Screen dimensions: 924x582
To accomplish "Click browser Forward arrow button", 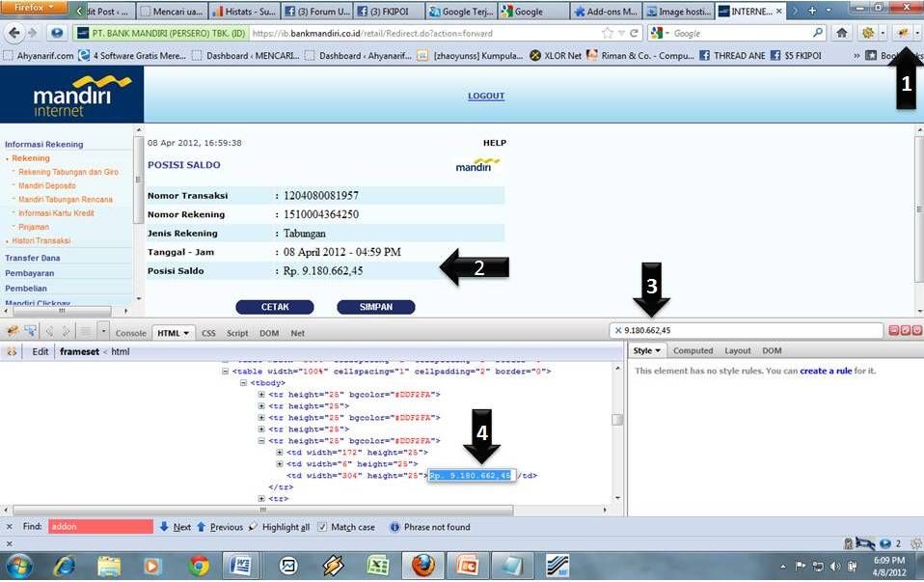I will pyautogui.click(x=33, y=33).
